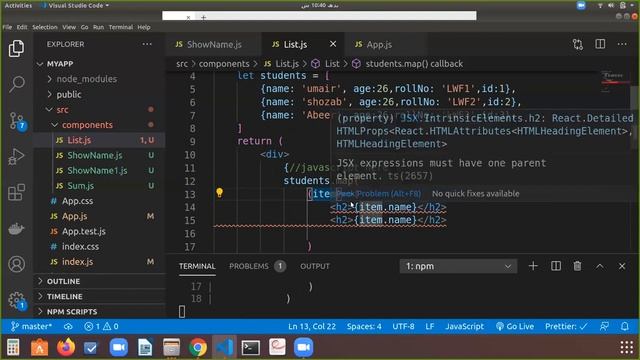Click Ln 13, Col 22 position indicator
The image size is (640, 360).
tap(312, 327)
